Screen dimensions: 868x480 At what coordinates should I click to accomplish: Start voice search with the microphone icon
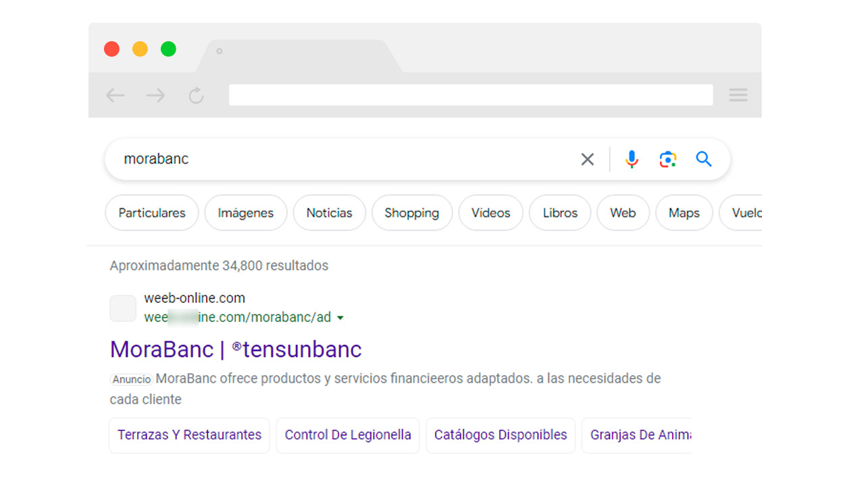pos(632,160)
